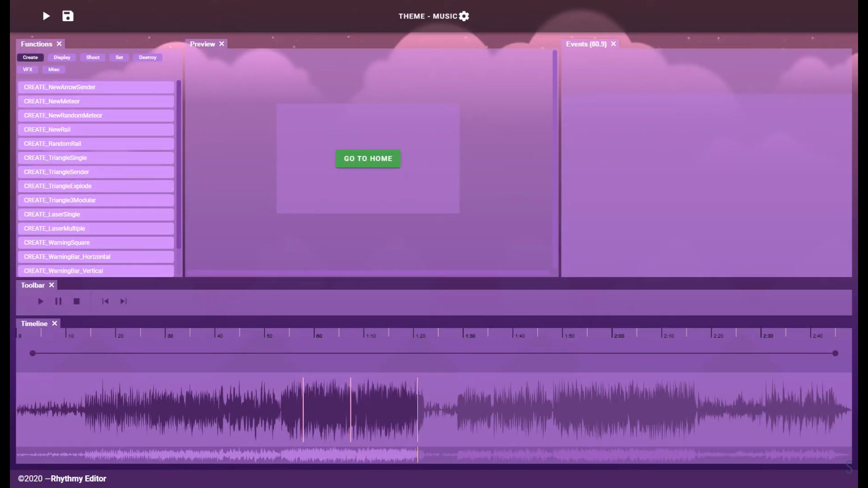Skip to next marker icon
Viewport: 868px width, 488px height.
pyautogui.click(x=123, y=301)
